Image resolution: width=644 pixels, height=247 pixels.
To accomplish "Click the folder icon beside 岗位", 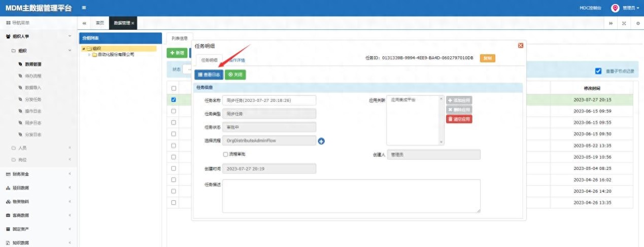I will coord(14,160).
